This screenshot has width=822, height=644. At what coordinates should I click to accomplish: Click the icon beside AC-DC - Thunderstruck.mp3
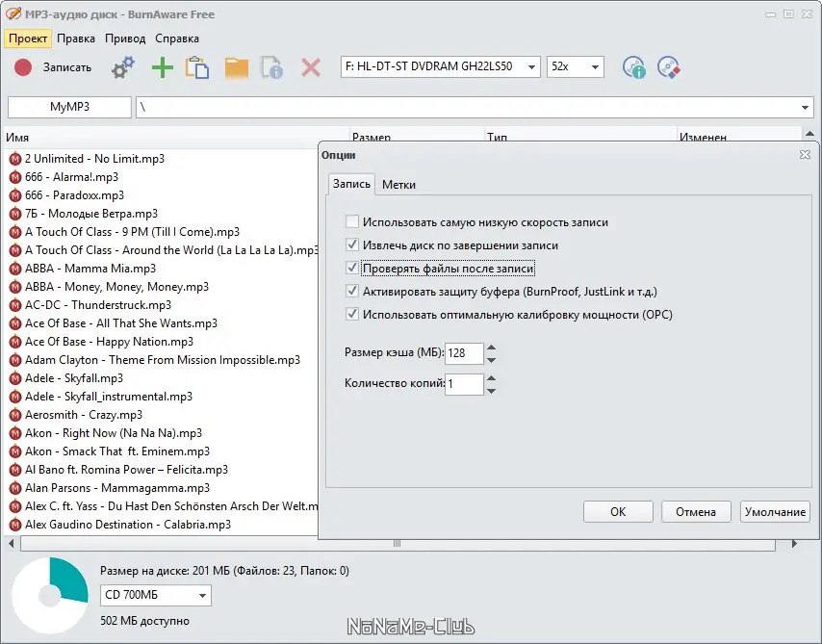[15, 305]
